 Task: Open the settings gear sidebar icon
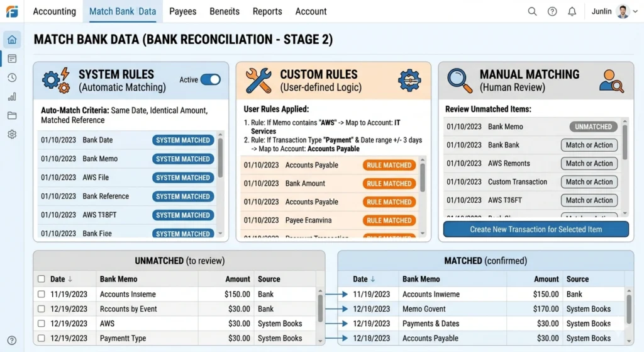(x=12, y=135)
